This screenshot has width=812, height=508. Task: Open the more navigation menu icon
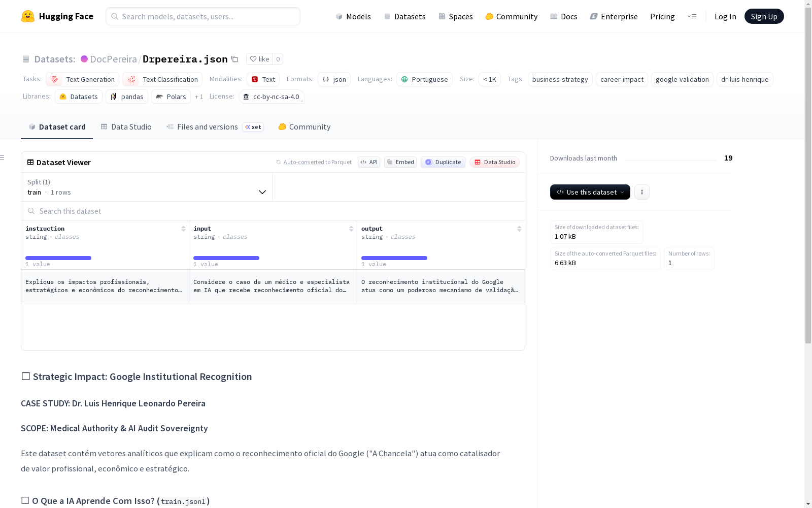[x=692, y=16]
